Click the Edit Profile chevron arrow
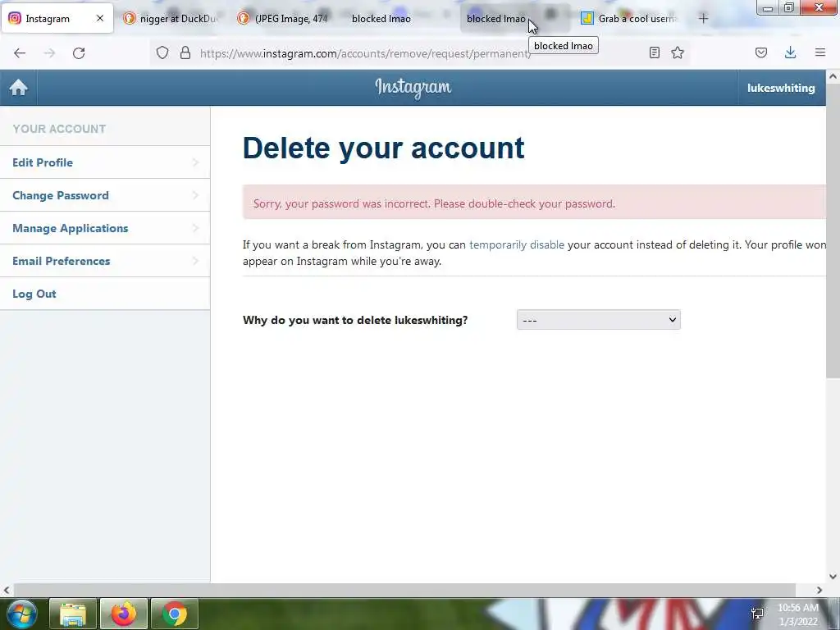 point(195,162)
